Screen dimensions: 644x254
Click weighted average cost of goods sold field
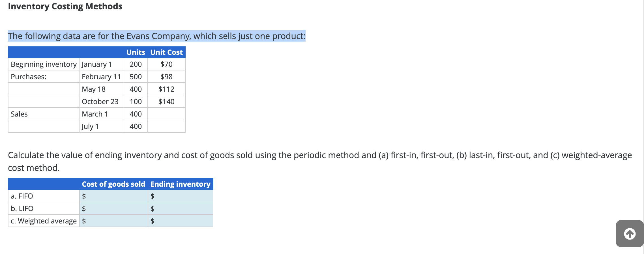116,221
